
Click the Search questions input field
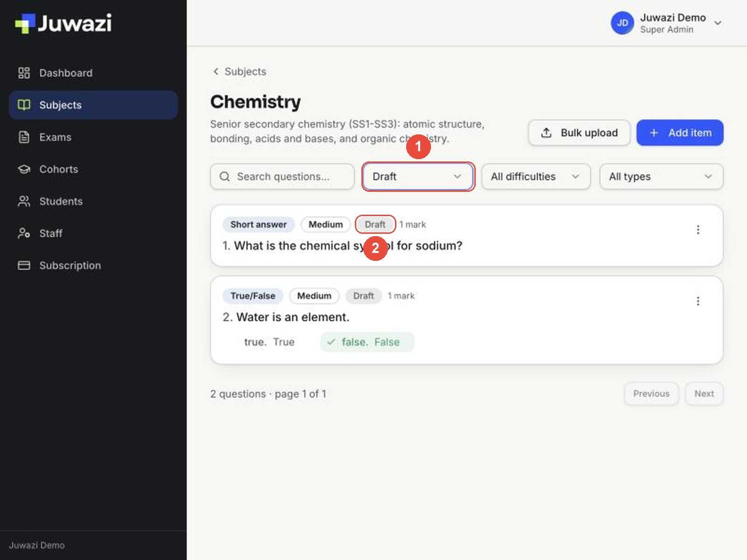[x=282, y=176]
